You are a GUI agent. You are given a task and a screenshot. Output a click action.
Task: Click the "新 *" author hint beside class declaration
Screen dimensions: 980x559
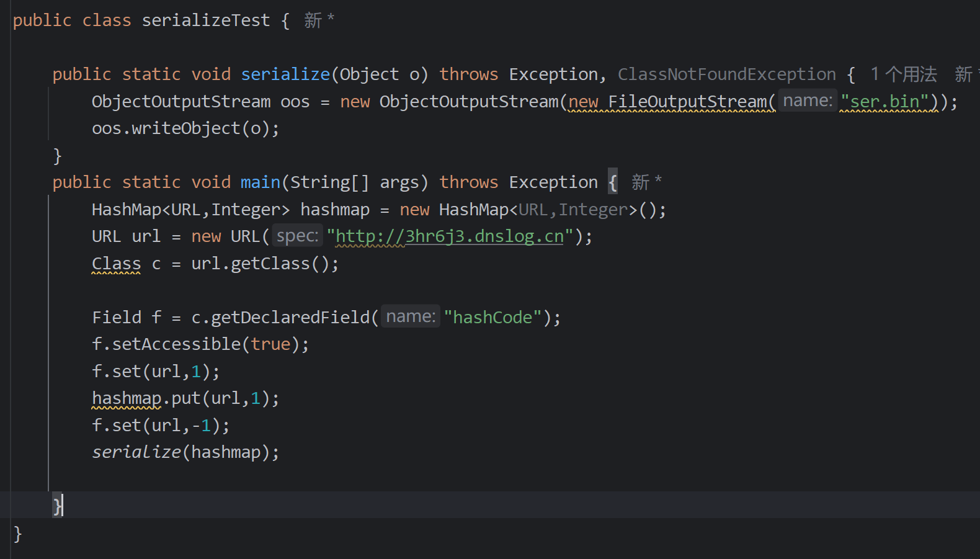tap(319, 20)
